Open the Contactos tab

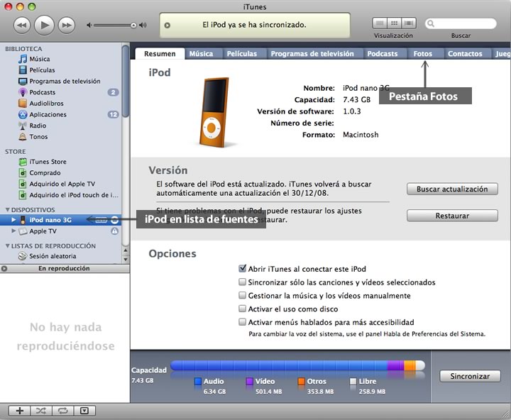point(465,54)
